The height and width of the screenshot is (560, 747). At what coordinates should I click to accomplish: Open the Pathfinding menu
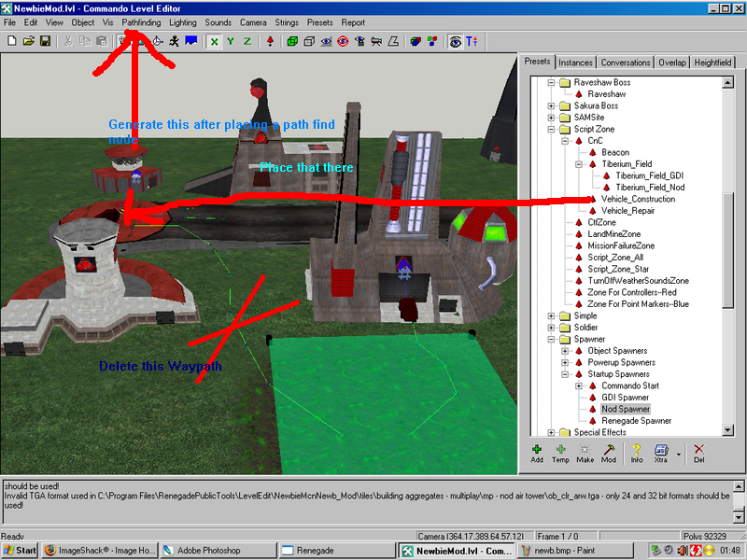[x=142, y=22]
